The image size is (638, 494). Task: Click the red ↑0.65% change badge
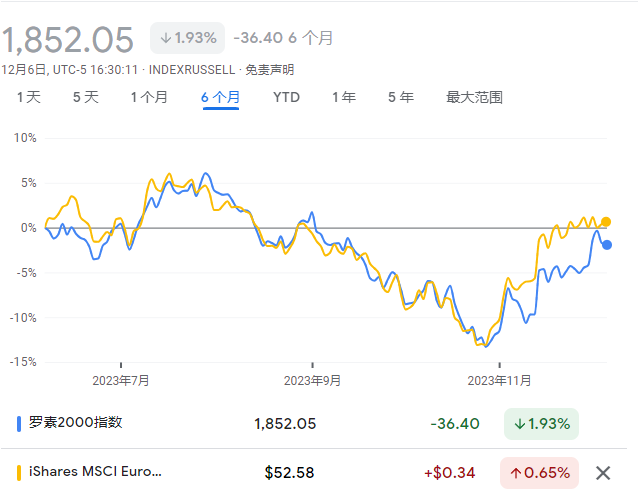point(540,472)
